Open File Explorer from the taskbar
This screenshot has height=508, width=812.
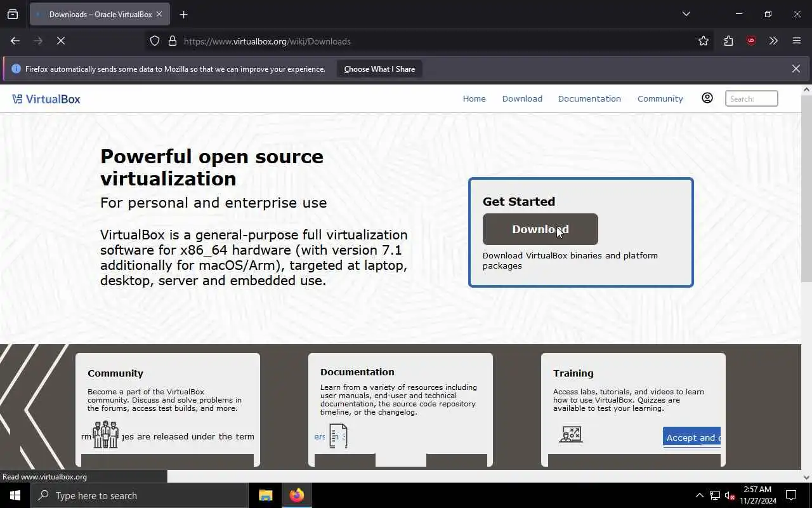(x=265, y=495)
